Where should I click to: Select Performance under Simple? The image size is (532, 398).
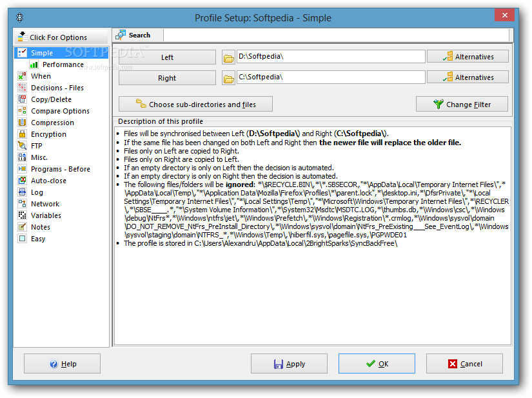click(x=63, y=65)
